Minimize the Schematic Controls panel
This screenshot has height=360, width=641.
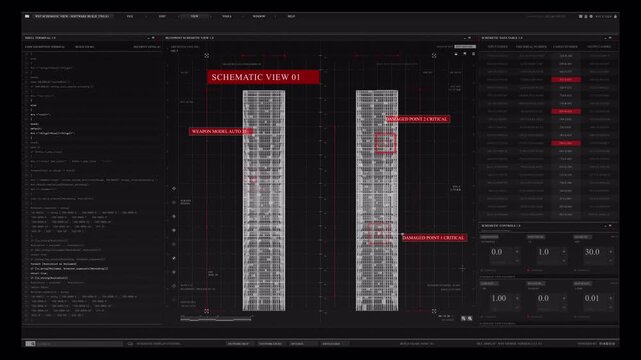[605, 226]
